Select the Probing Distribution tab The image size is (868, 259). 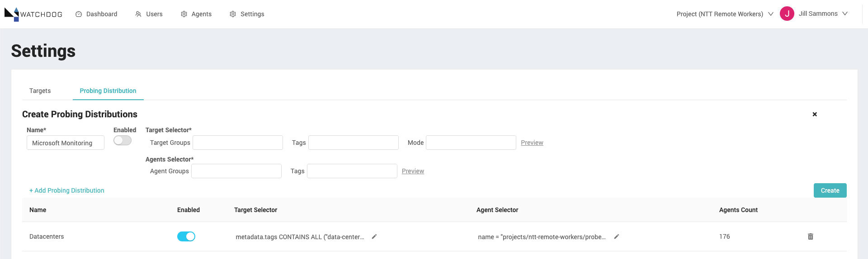pyautogui.click(x=108, y=91)
